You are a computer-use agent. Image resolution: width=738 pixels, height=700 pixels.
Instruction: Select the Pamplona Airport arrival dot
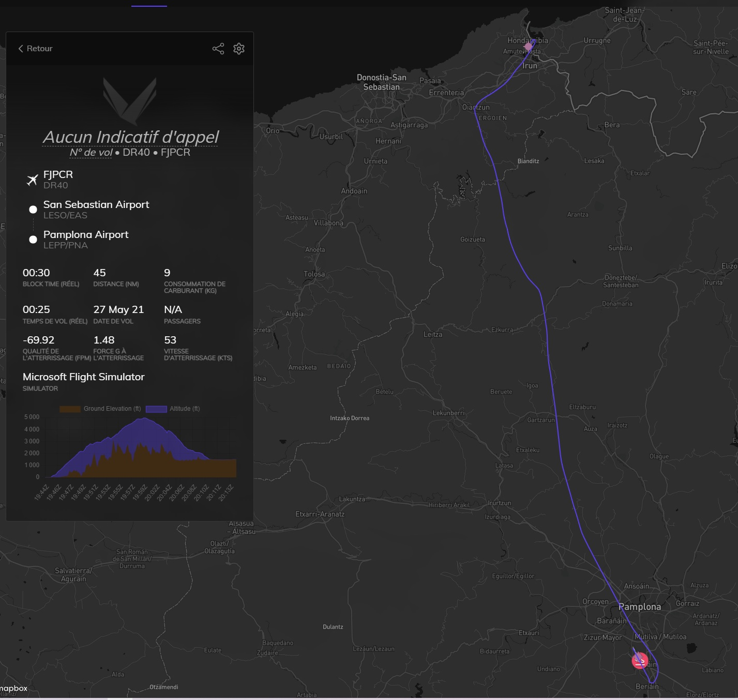(33, 240)
